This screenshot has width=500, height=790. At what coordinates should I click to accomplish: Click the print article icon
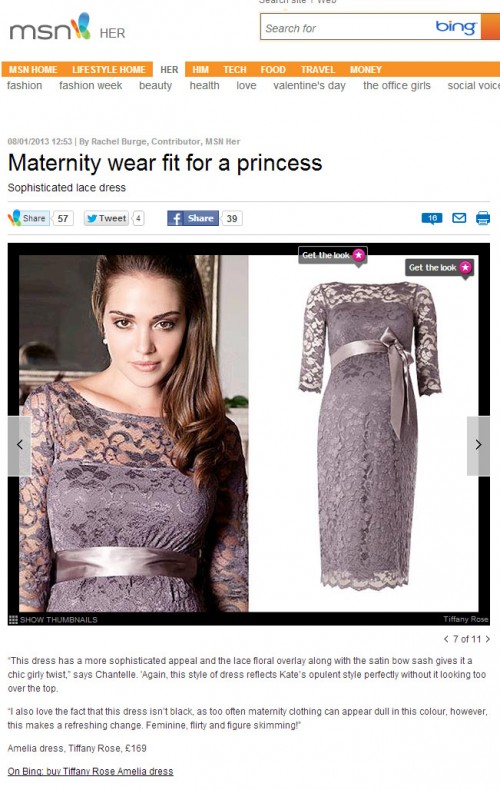(483, 218)
